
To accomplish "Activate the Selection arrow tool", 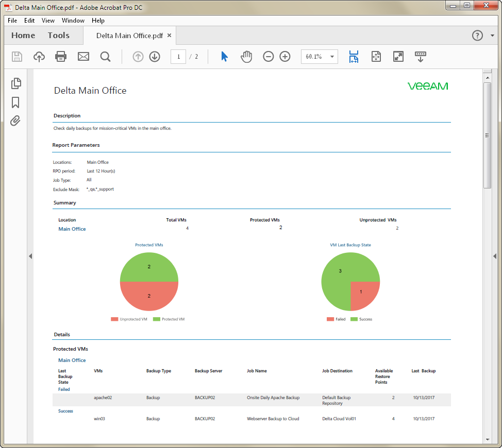I will coord(224,57).
